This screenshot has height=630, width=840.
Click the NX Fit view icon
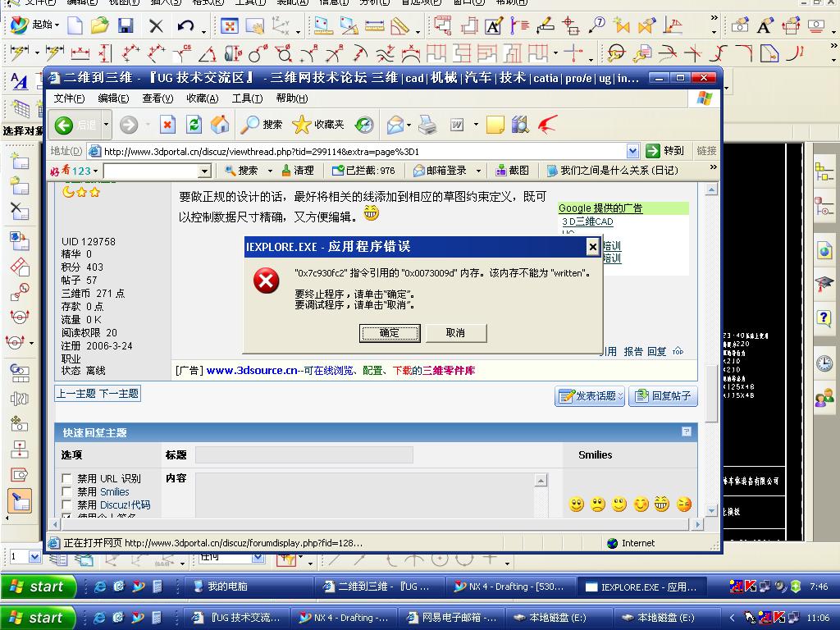(230, 25)
